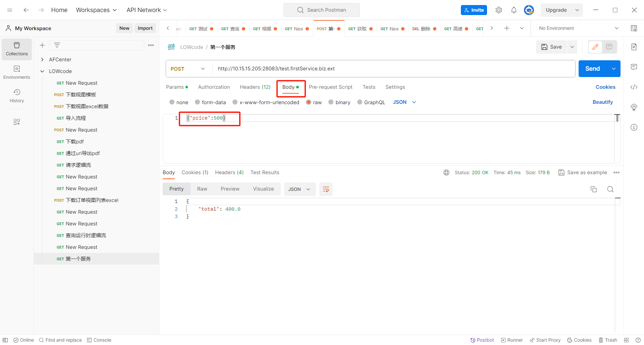Select the none body option
Screen dimensions: 644x345
point(172,102)
